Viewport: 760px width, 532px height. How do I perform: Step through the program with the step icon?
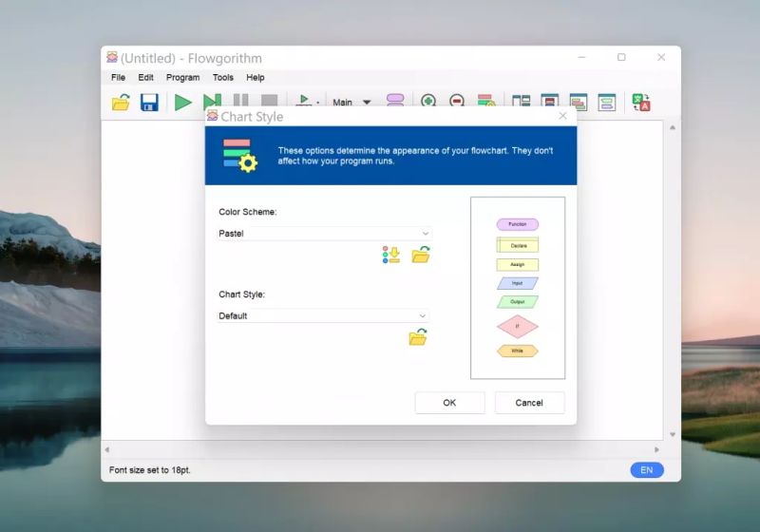coord(212,101)
